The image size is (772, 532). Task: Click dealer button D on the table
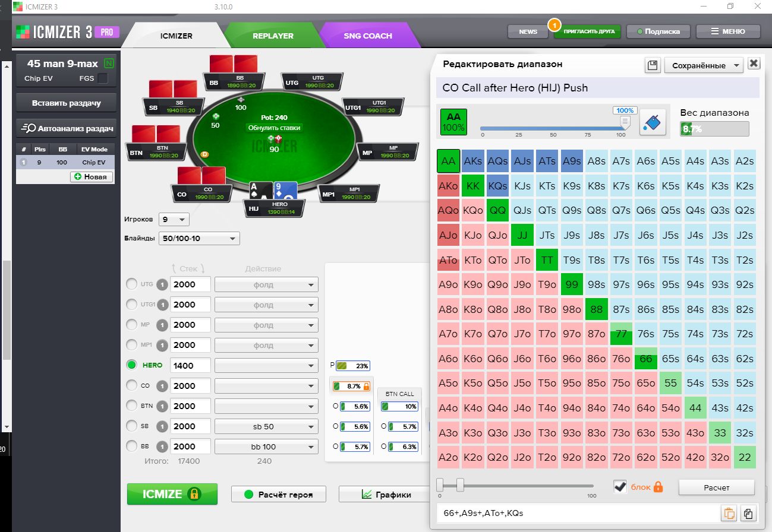click(x=205, y=154)
